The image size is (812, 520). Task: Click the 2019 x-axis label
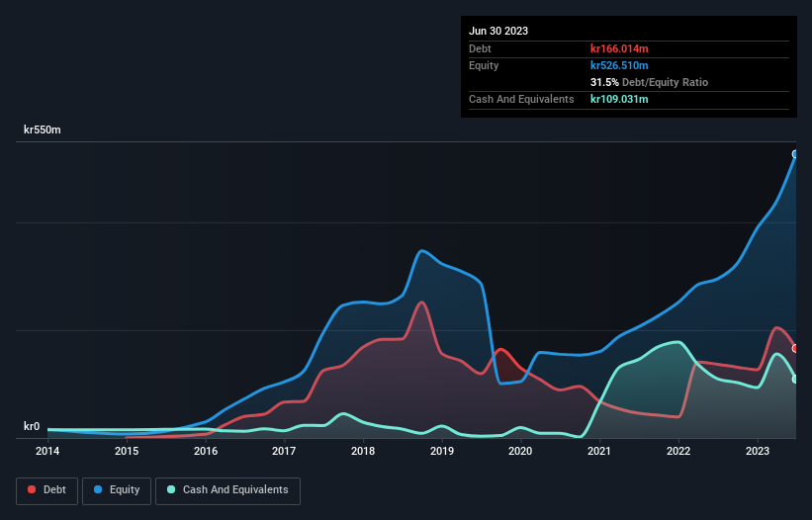[442, 451]
